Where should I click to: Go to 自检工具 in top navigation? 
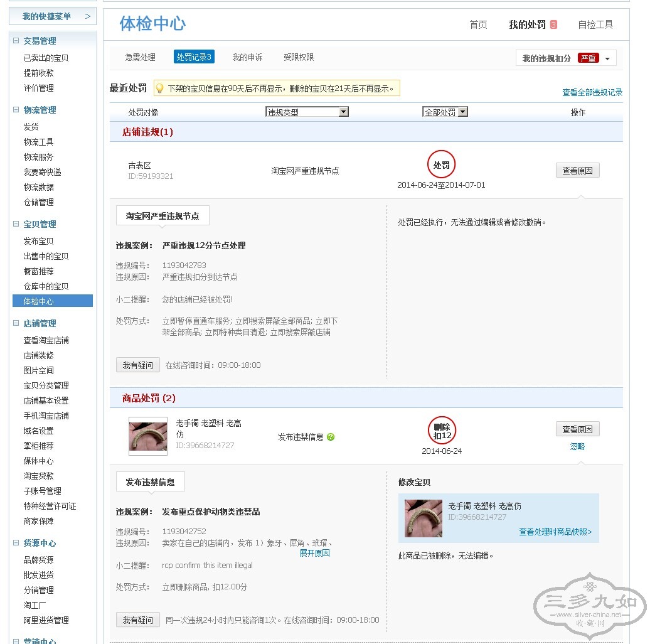click(x=595, y=24)
